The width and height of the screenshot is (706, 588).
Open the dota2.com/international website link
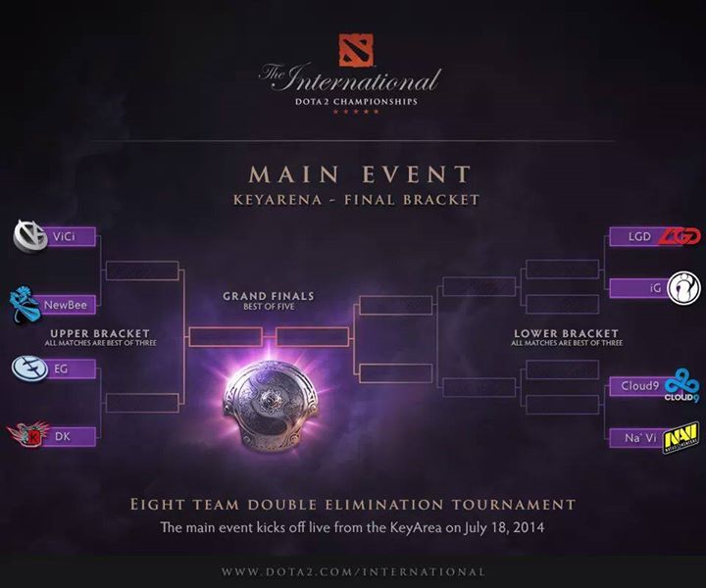353,571
